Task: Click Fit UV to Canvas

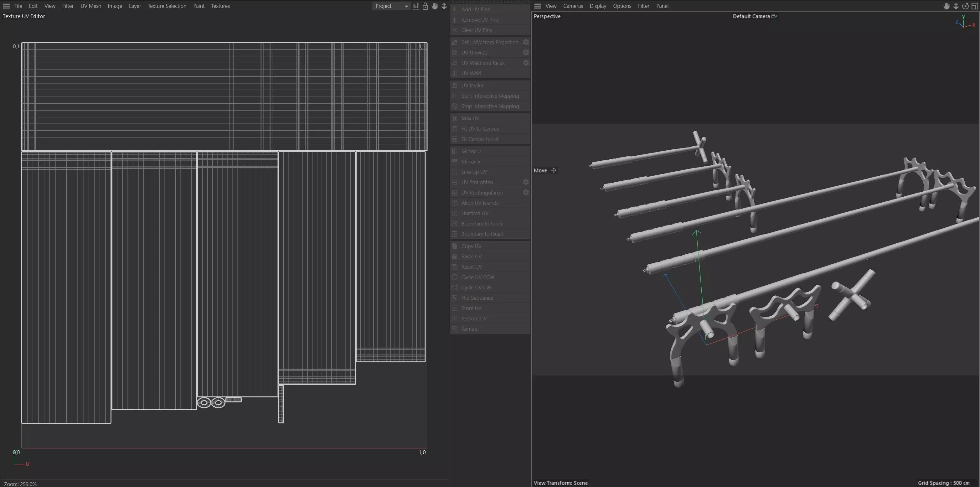Action: (480, 129)
